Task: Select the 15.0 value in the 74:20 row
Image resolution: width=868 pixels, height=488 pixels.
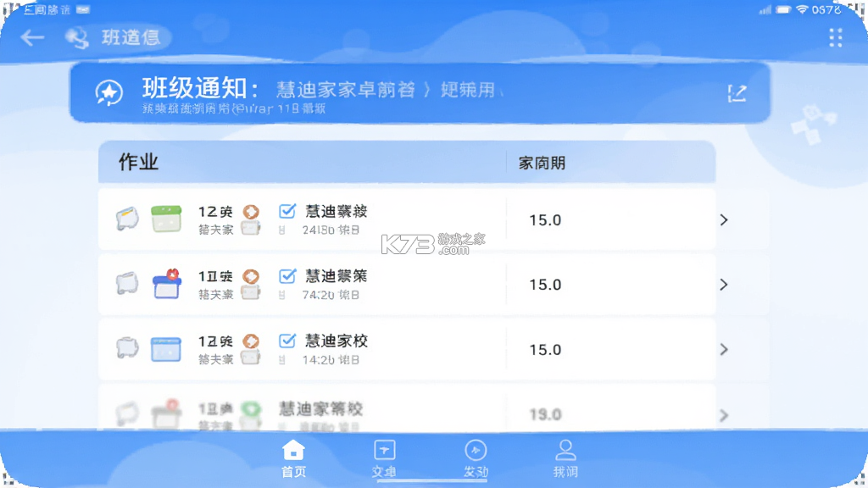Action: (545, 285)
